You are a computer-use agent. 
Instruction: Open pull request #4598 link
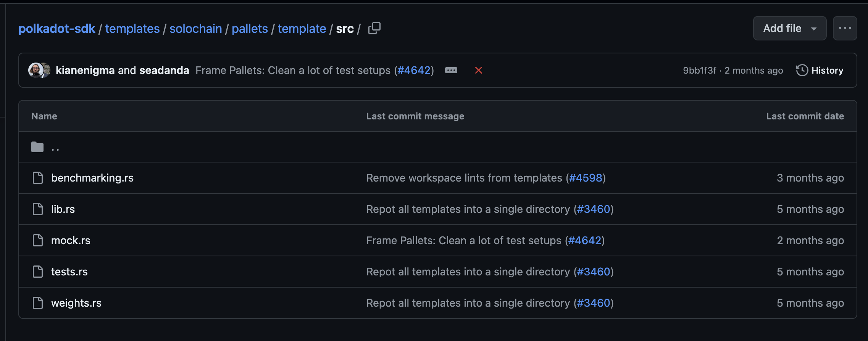[586, 178]
